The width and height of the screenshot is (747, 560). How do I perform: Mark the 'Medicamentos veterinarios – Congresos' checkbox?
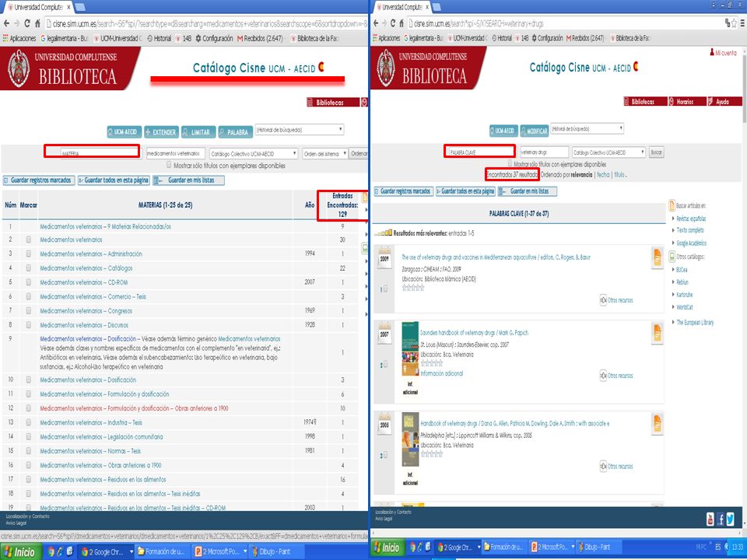(x=29, y=311)
